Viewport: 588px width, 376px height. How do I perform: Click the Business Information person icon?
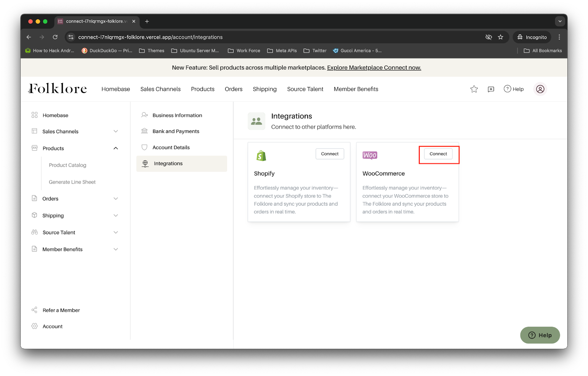[145, 115]
